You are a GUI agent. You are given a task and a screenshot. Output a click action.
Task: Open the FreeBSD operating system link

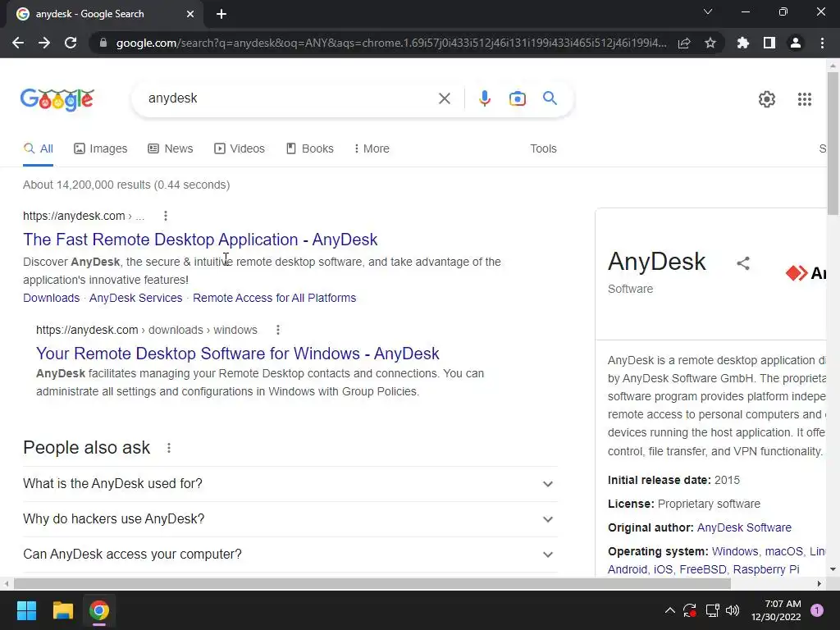[702, 569]
